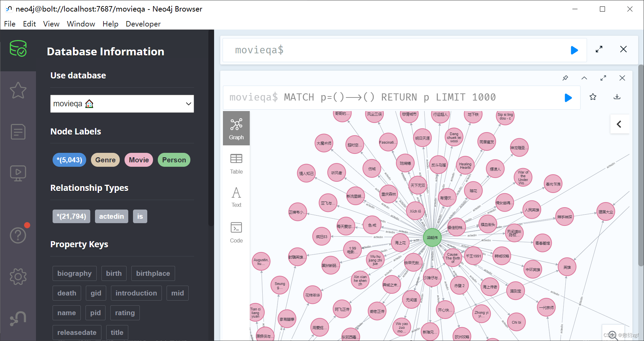Open the Help and Learn icon
This screenshot has width=644, height=341.
pyautogui.click(x=18, y=235)
